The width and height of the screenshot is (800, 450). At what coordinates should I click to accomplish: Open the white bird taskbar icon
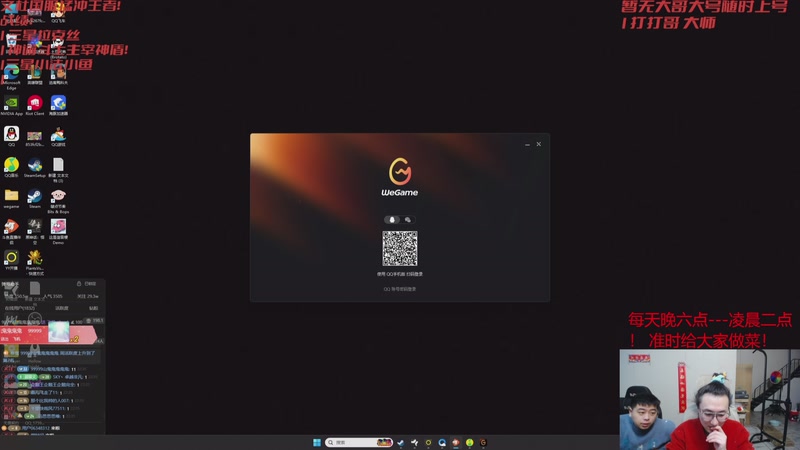click(414, 442)
